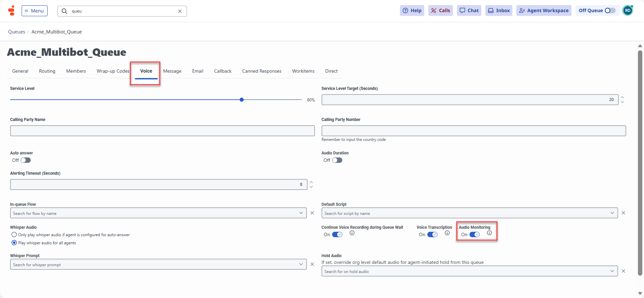Select whisper audio only for auto-answer agents

[x=14, y=234]
